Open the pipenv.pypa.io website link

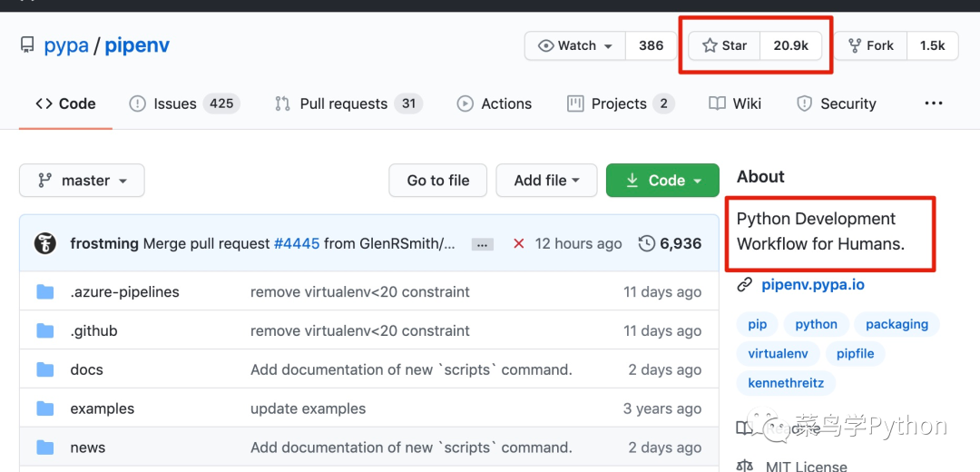point(813,285)
